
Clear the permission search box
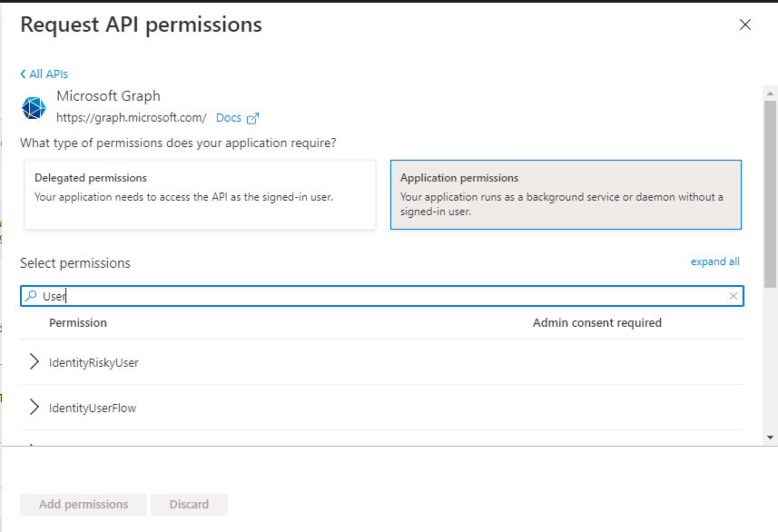(733, 296)
